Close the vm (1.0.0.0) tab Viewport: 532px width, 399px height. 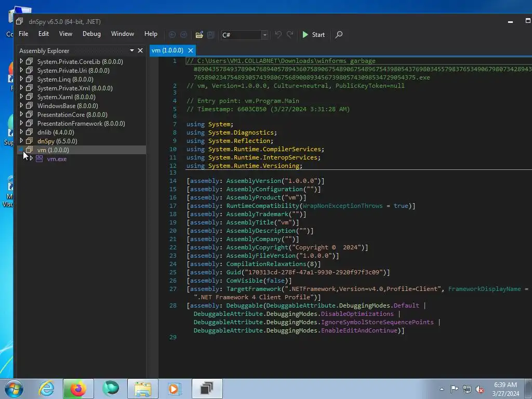coord(191,50)
